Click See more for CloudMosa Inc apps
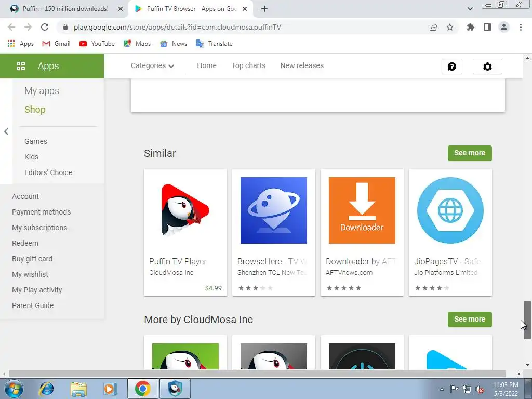This screenshot has height=399, width=532. pyautogui.click(x=470, y=320)
